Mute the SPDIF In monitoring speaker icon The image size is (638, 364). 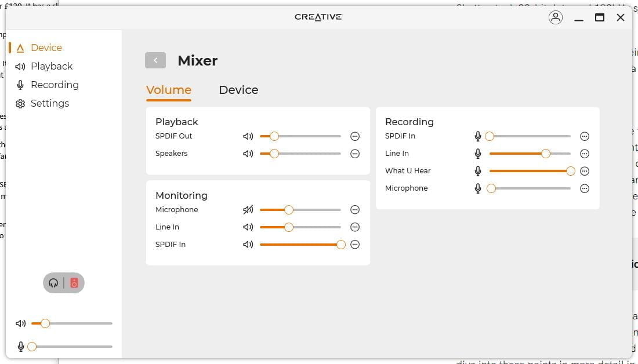coord(248,245)
